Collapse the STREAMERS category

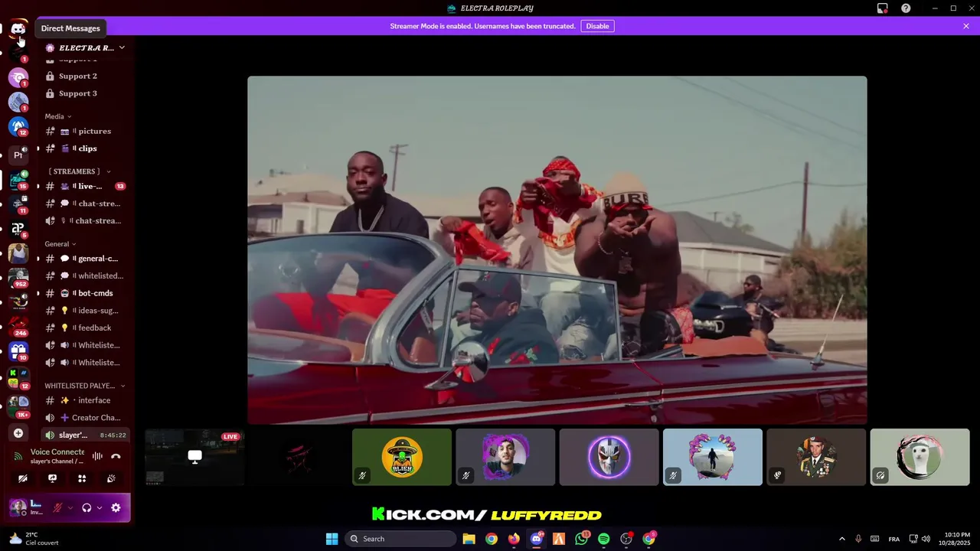coord(79,171)
